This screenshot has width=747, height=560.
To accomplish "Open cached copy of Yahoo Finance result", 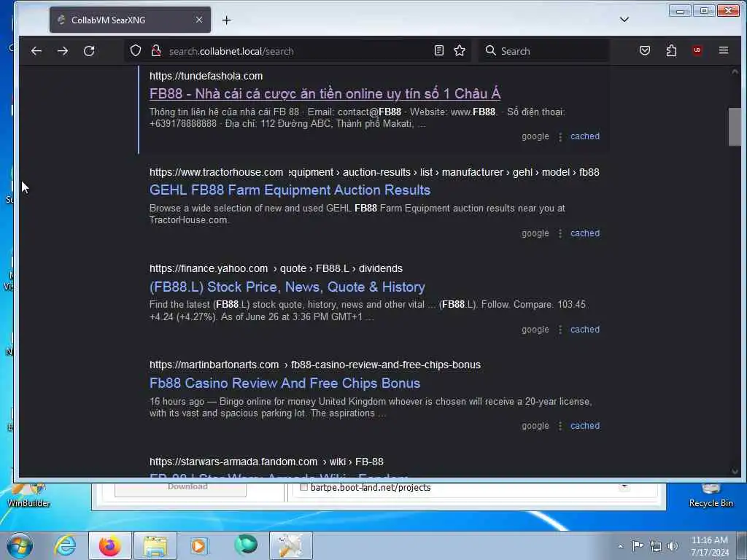I will (x=585, y=330).
